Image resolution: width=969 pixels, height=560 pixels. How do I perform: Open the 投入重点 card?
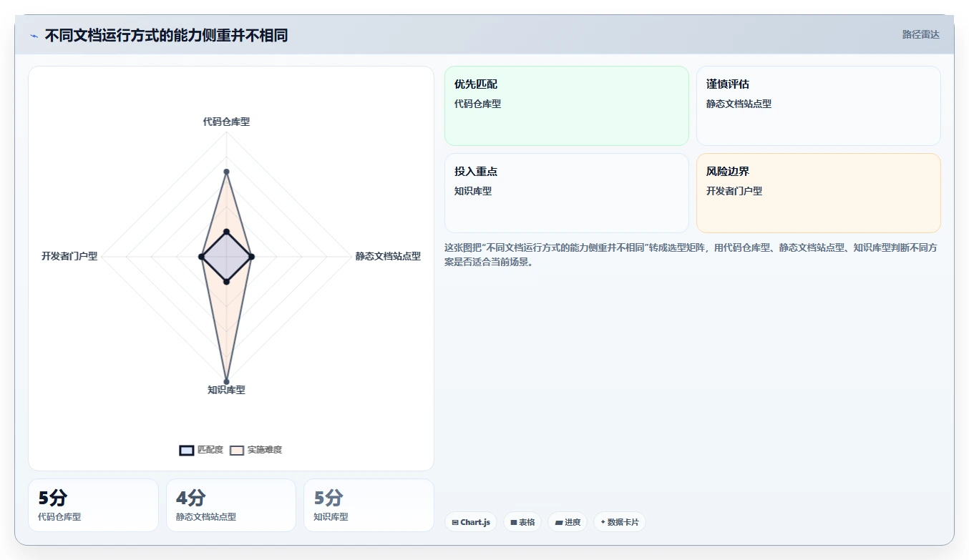click(x=567, y=193)
